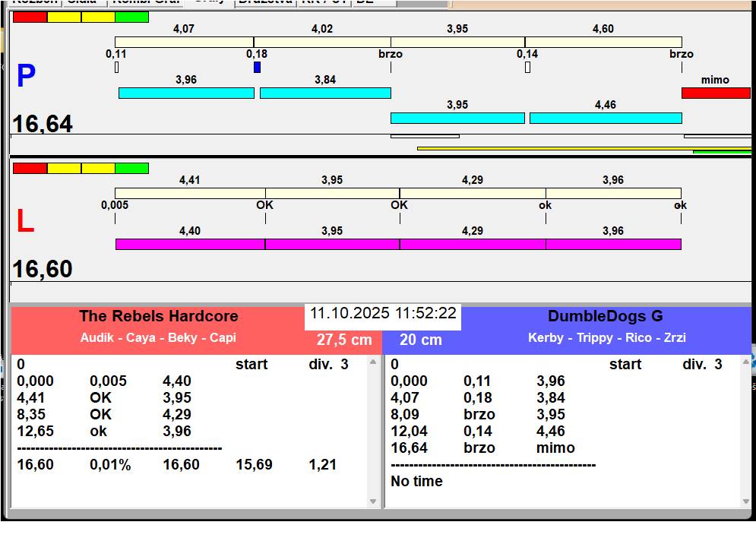
Task: Switch to the Kombi Graf tab
Action: [x=144, y=2]
